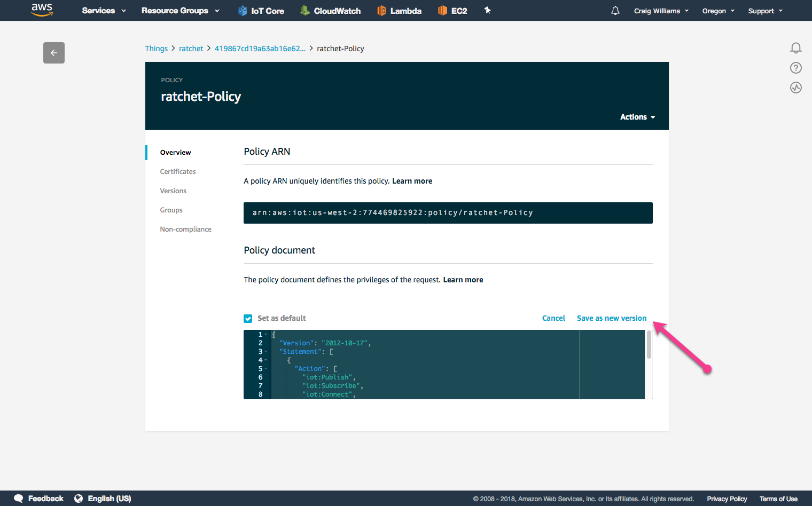Viewport: 812px width, 506px height.
Task: Collapse code fold arrow on line 1
Action: (266, 335)
